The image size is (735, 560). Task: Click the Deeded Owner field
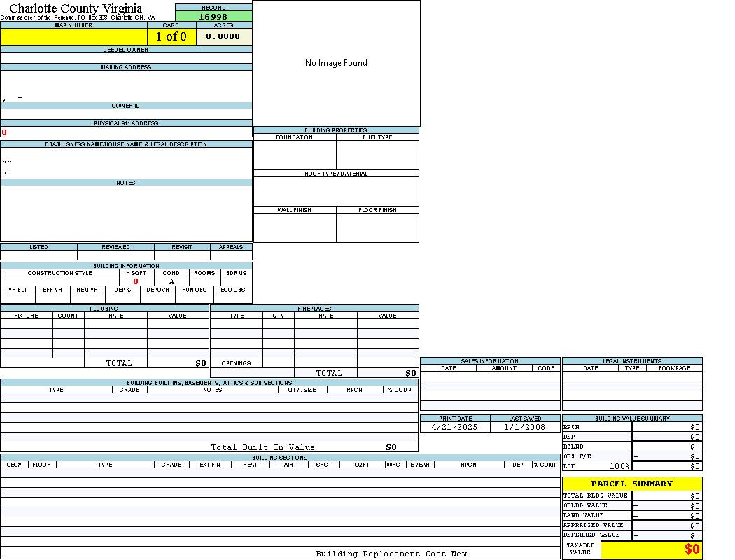[x=126, y=58]
